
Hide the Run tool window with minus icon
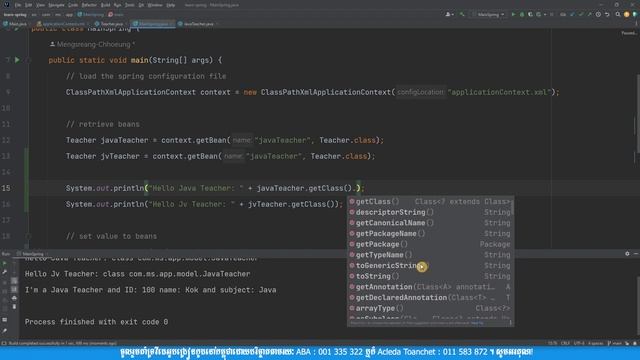(636, 253)
